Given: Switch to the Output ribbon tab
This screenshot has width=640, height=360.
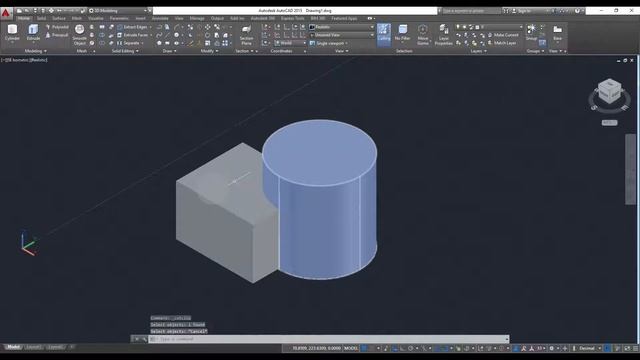Looking at the screenshot, I should point(217,18).
